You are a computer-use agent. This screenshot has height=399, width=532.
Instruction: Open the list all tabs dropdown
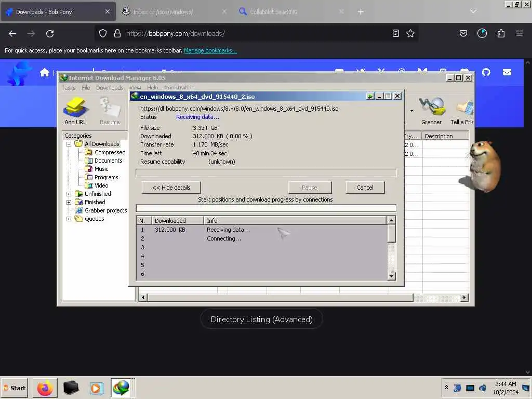(473, 11)
